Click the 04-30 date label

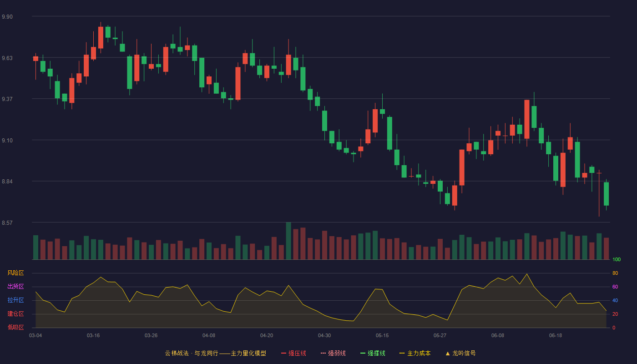click(324, 335)
